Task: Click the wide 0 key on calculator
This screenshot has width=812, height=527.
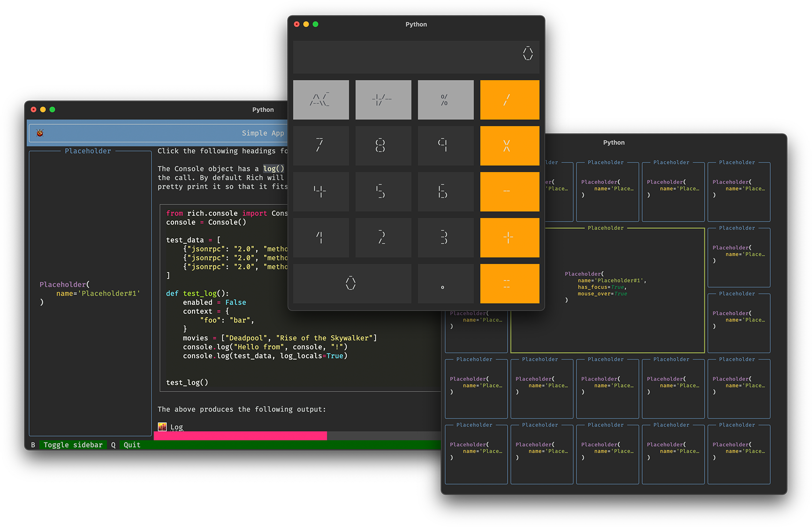Action: click(352, 283)
